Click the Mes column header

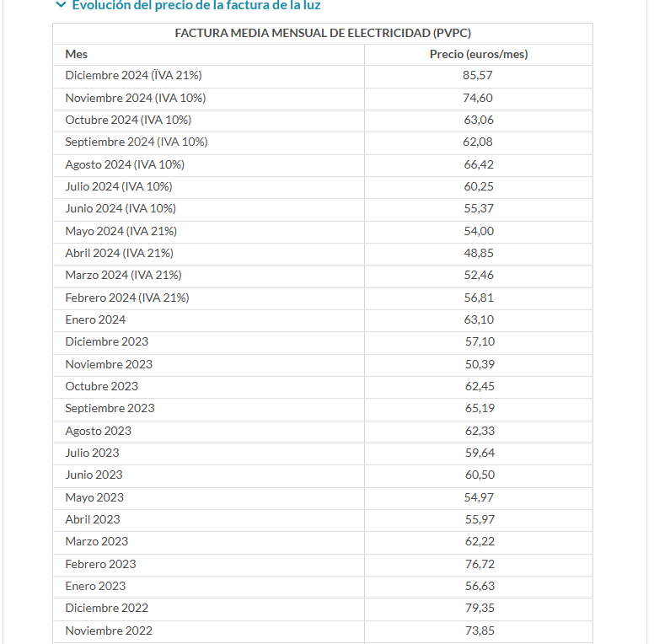point(77,54)
